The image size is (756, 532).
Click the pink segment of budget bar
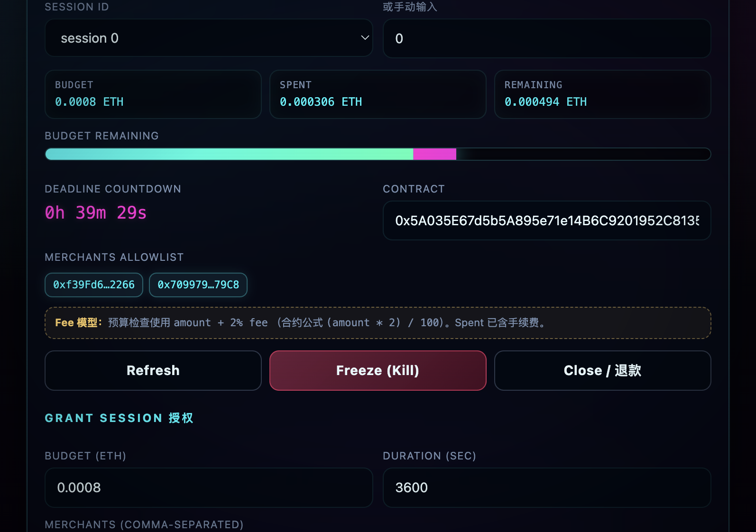[434, 154]
